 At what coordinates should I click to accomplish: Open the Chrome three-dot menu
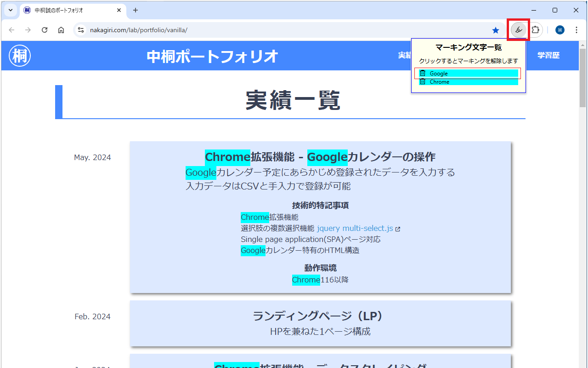[x=577, y=30]
